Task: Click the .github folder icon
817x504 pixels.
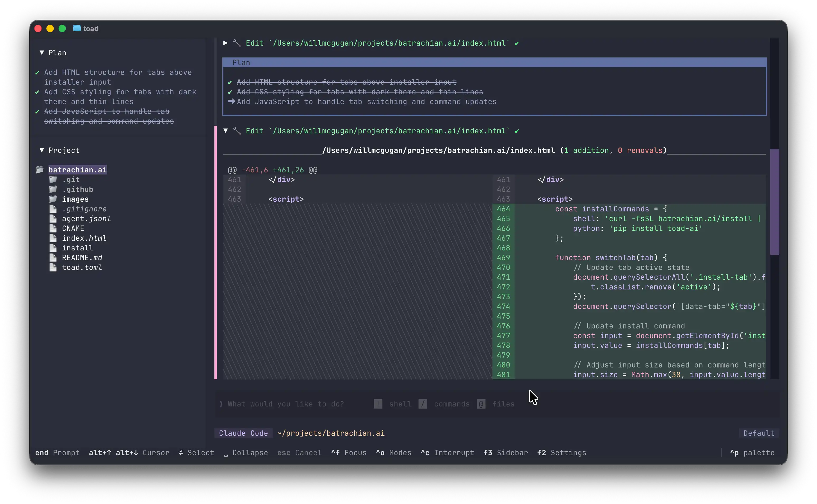Action: click(53, 189)
